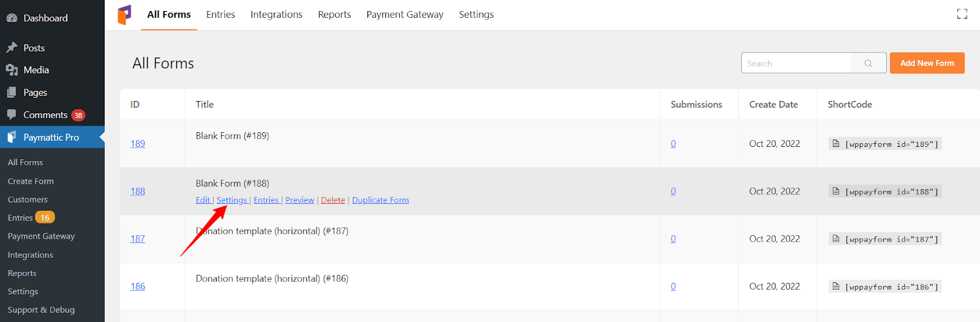
Task: Click the Create Date column header
Action: coord(774,105)
